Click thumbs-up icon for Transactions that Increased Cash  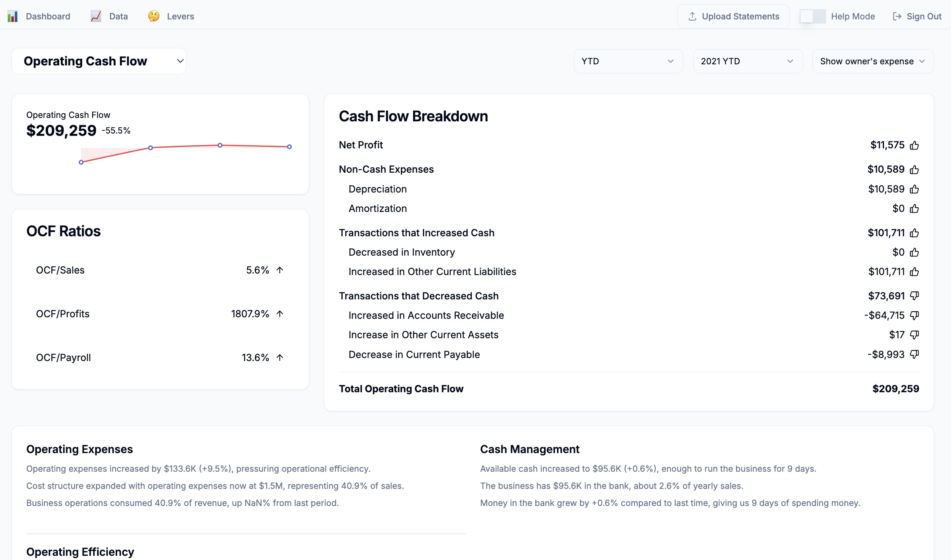[x=914, y=233]
